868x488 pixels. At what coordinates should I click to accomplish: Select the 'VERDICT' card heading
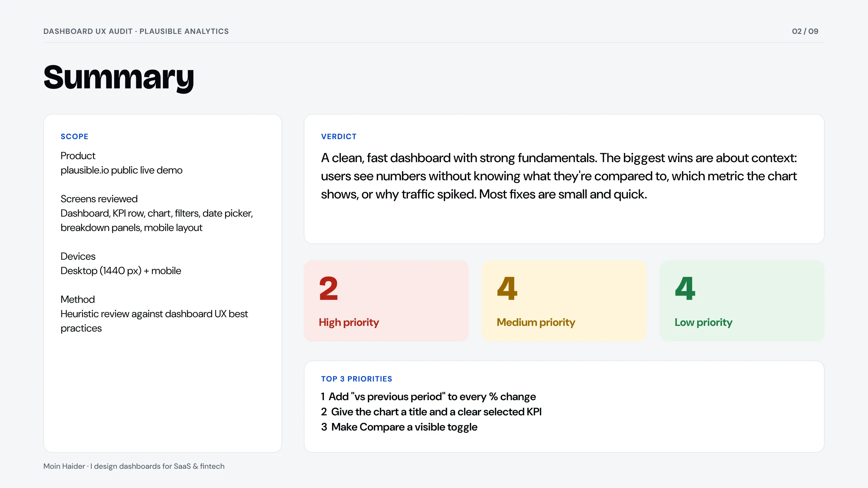coord(339,136)
